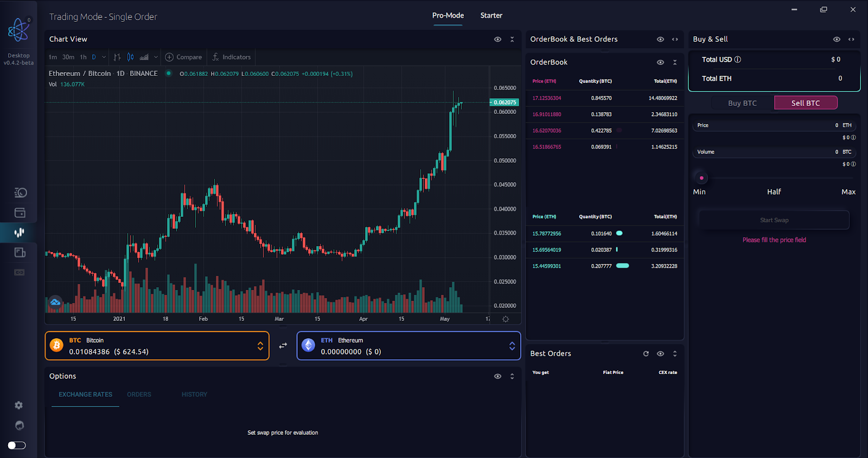Set volume slider to Max
The image size is (868, 458).
[x=848, y=192]
